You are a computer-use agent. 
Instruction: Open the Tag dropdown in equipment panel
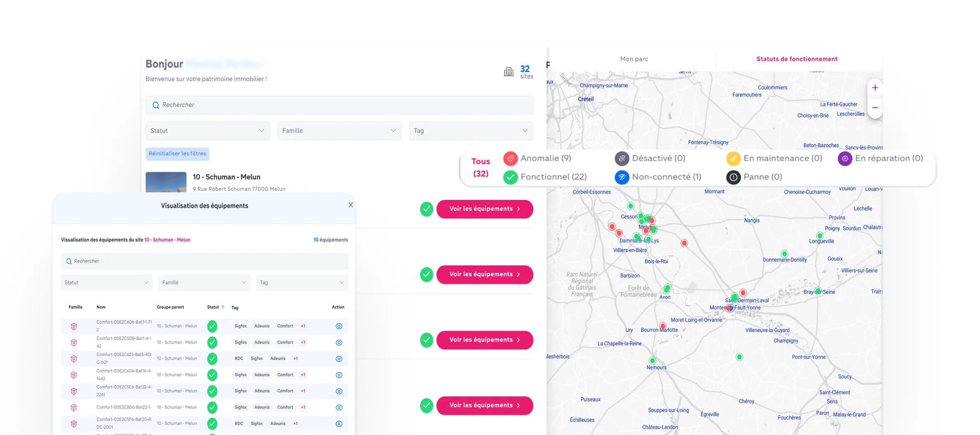coord(302,283)
